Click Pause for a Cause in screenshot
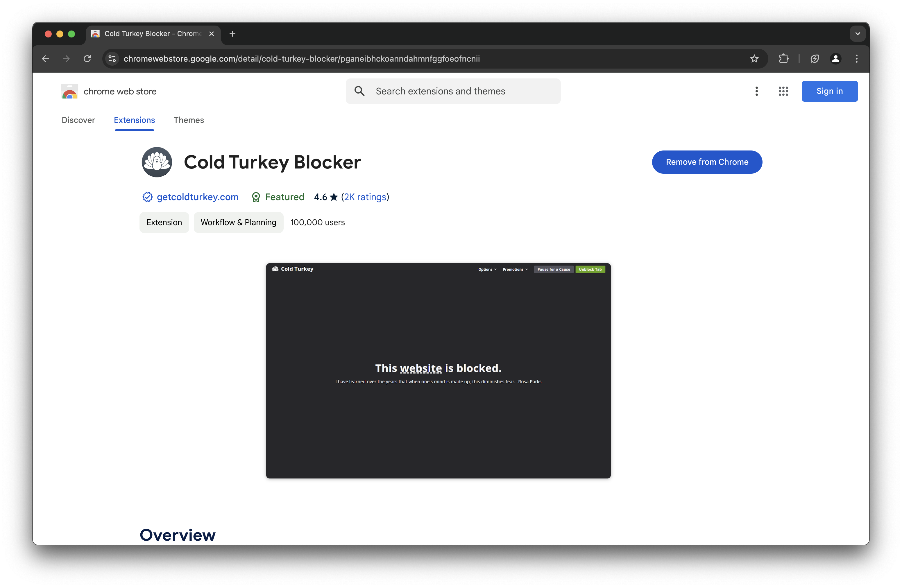This screenshot has height=588, width=902. 553,269
